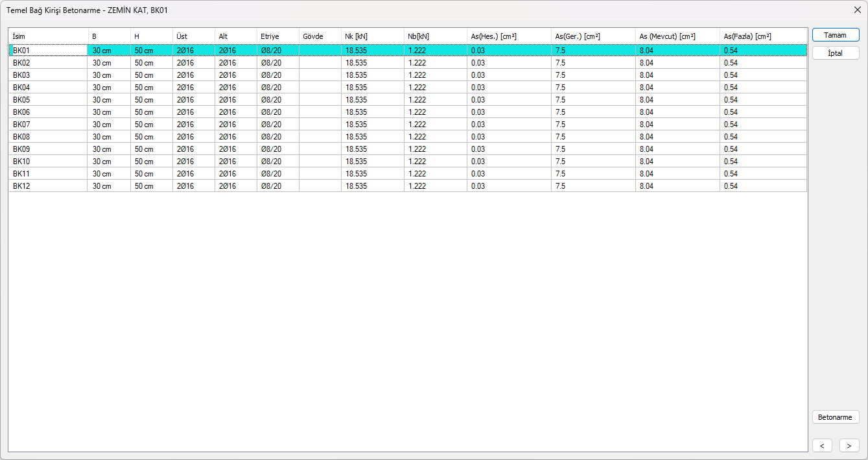The height and width of the screenshot is (460, 868).
Task: Click BK04 B width cell
Action: 109,88
